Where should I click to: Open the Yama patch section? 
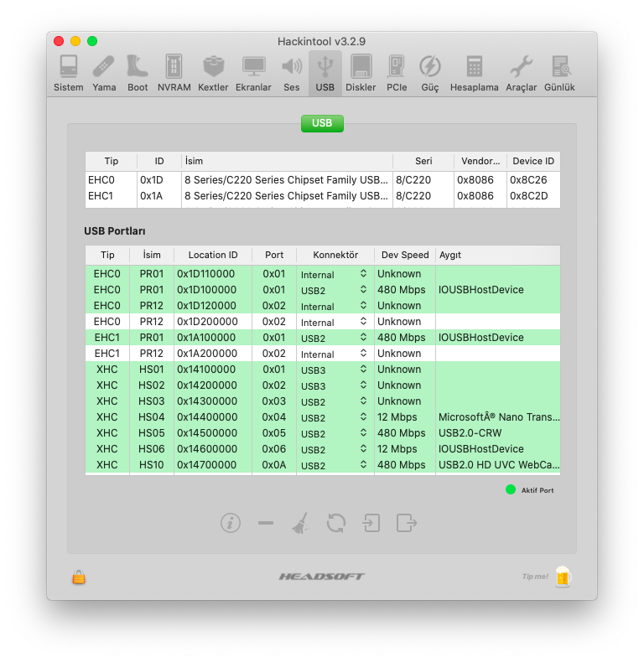pos(104,73)
